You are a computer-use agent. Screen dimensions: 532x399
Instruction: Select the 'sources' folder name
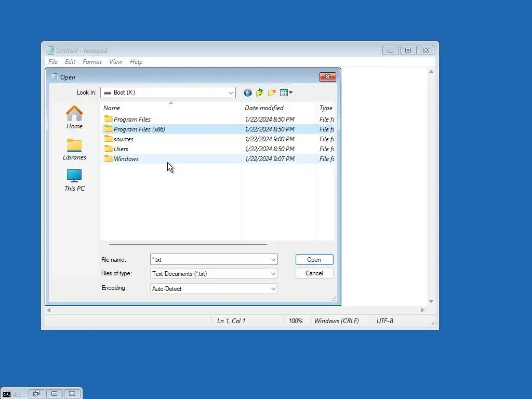coord(124,139)
